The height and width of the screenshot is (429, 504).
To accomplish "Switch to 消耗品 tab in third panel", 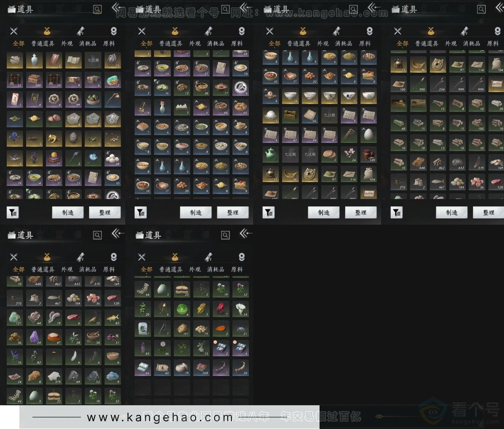I will coord(344,44).
